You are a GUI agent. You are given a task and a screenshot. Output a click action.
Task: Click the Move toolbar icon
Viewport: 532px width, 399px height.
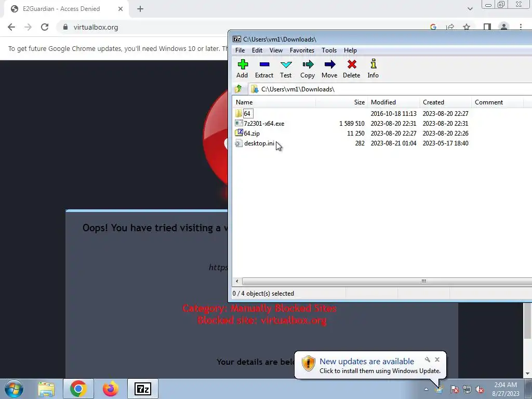click(x=329, y=69)
